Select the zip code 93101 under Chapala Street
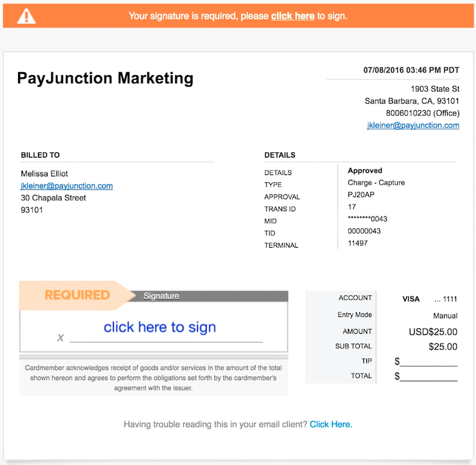Viewport: 476px width, 465px height. click(x=31, y=210)
